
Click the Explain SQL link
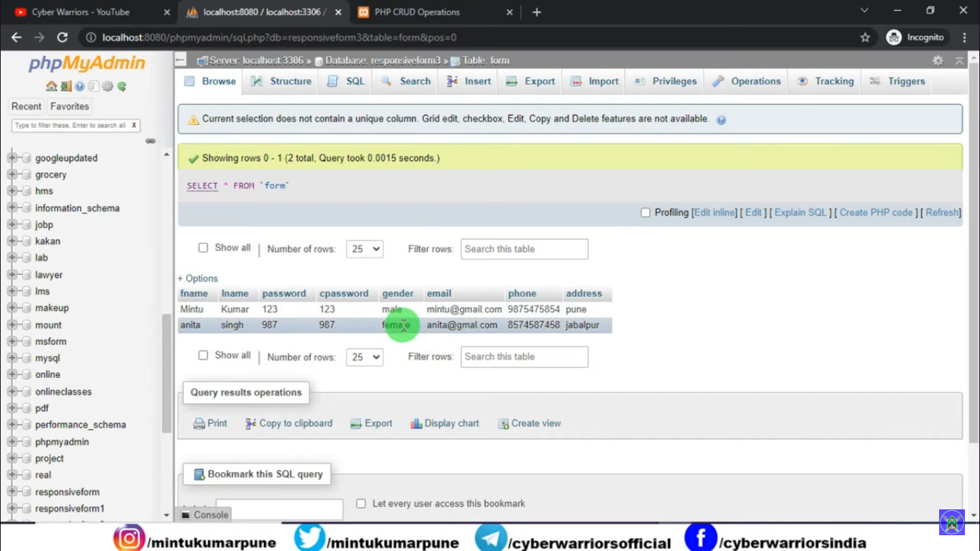coord(801,212)
